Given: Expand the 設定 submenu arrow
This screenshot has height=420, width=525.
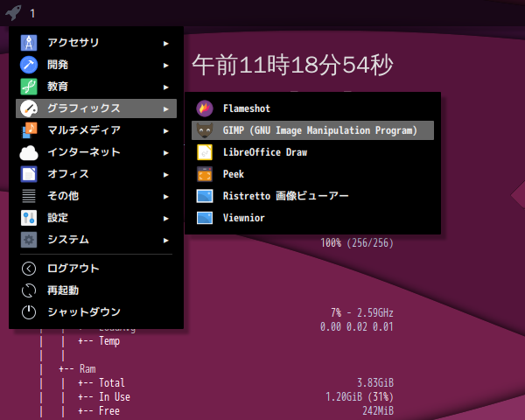Looking at the screenshot, I should coord(165,219).
